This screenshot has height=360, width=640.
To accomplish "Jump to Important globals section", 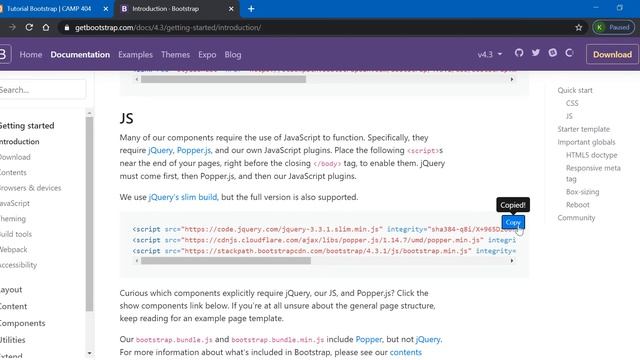I will tap(586, 142).
